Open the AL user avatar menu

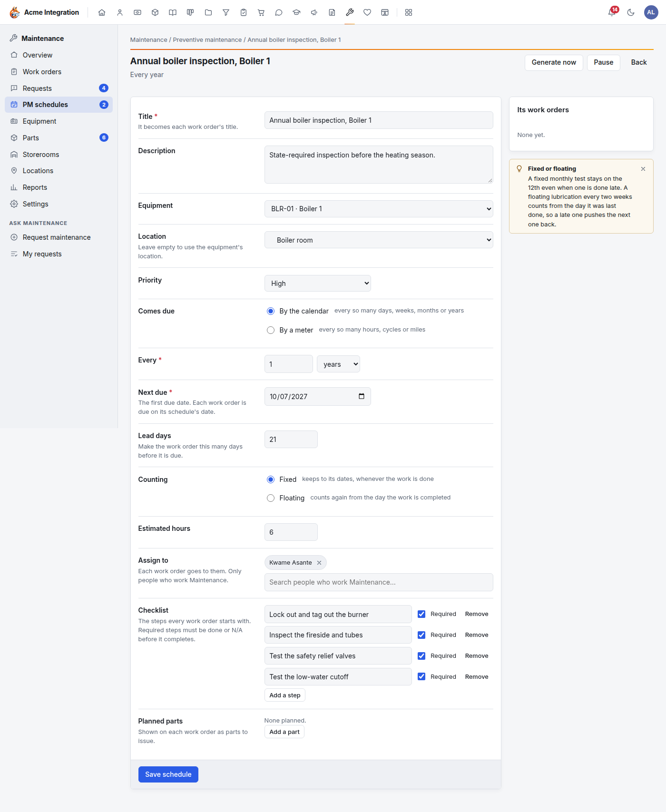click(651, 12)
